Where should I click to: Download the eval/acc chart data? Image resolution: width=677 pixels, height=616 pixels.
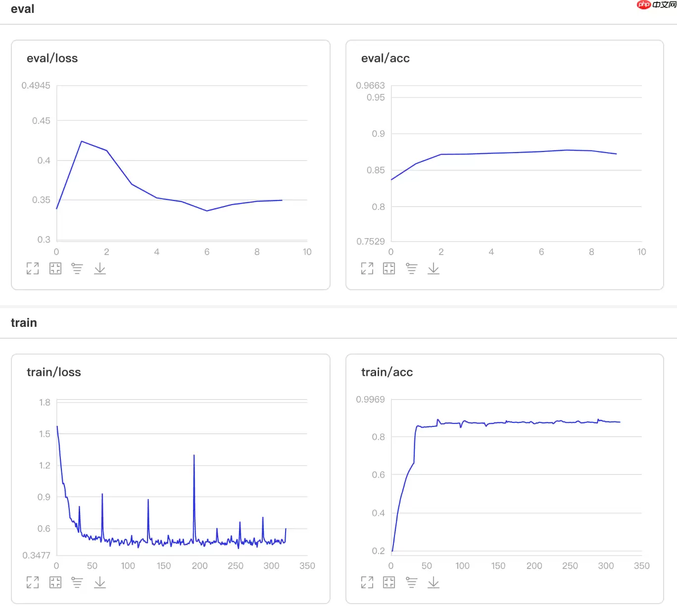tap(434, 268)
